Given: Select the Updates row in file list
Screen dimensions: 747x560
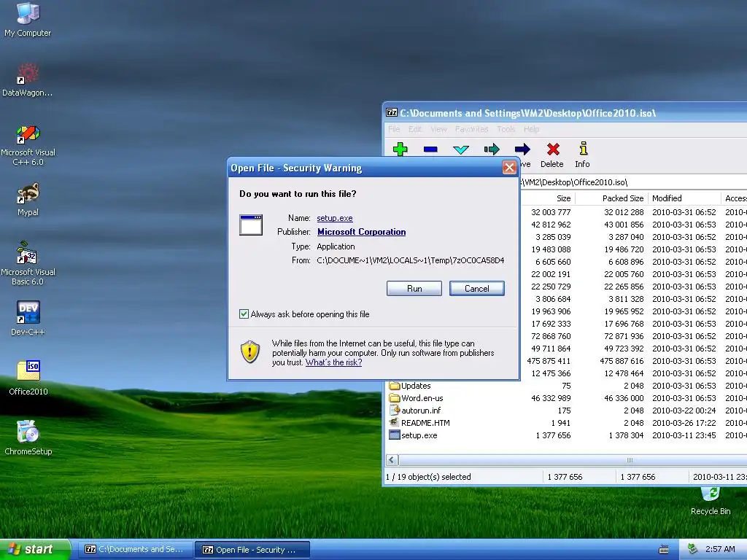Looking at the screenshot, I should click(x=567, y=386).
